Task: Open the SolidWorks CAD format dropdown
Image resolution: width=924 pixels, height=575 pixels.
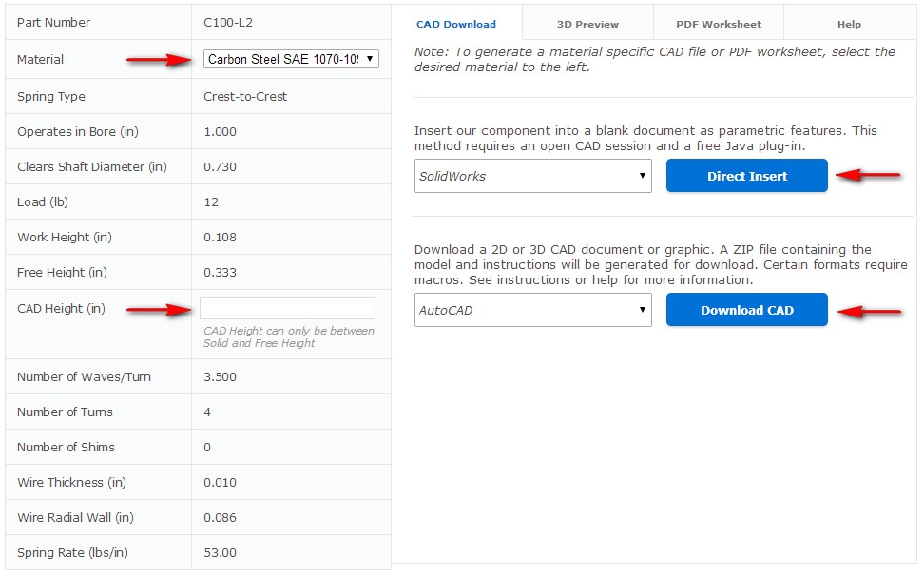Action: [532, 176]
